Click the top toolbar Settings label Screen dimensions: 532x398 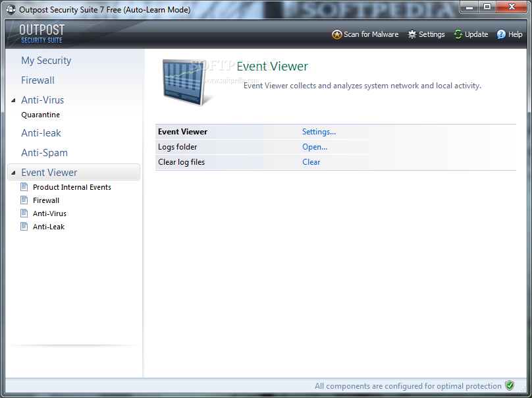pos(431,34)
